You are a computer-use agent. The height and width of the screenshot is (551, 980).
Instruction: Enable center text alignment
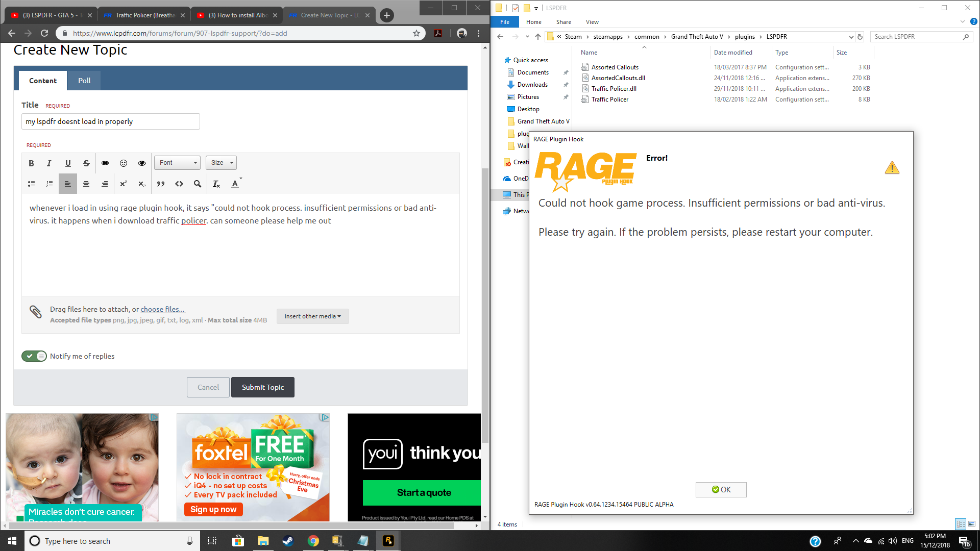click(x=86, y=184)
